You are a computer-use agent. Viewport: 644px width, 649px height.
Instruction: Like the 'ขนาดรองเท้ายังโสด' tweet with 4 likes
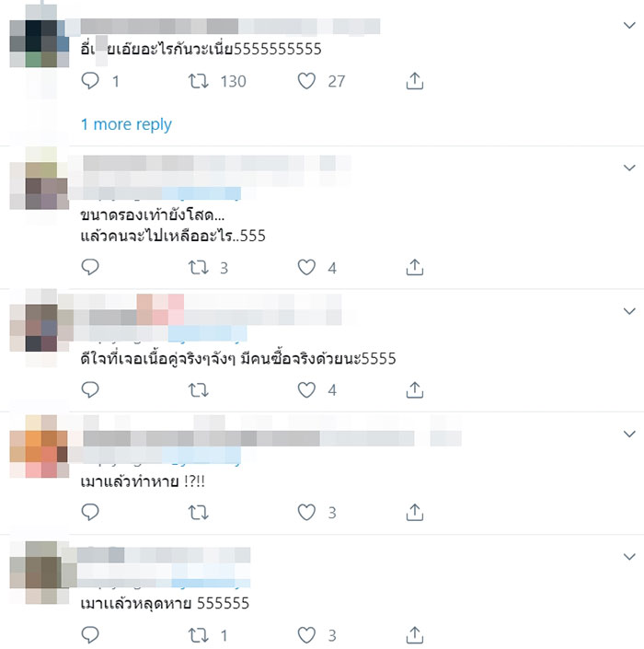click(306, 267)
